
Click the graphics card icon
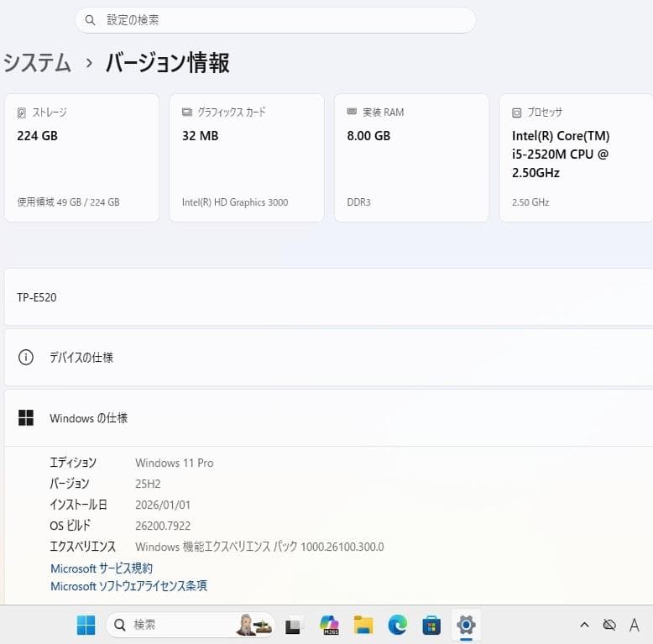(187, 112)
